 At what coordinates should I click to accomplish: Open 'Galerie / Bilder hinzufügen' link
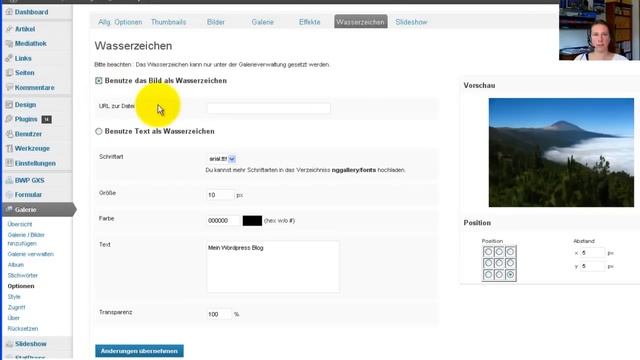click(26, 239)
